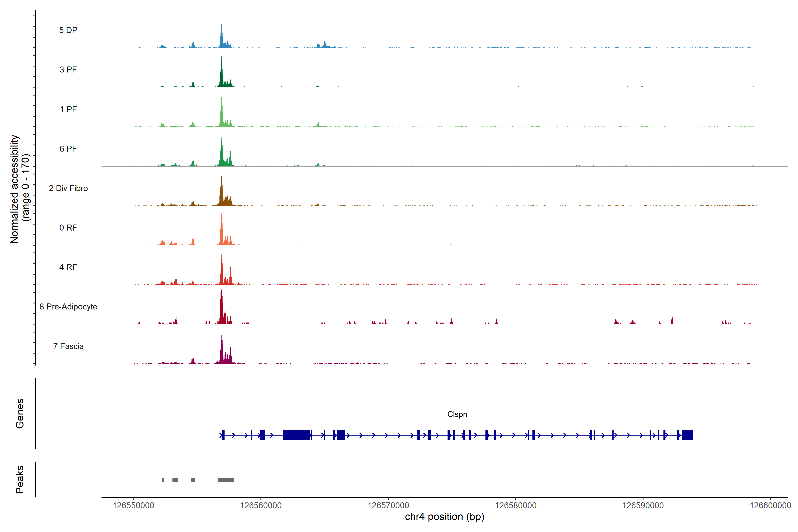The height and width of the screenshot is (532, 798).
Task: Click the 1 PF track label
Action: point(68,109)
